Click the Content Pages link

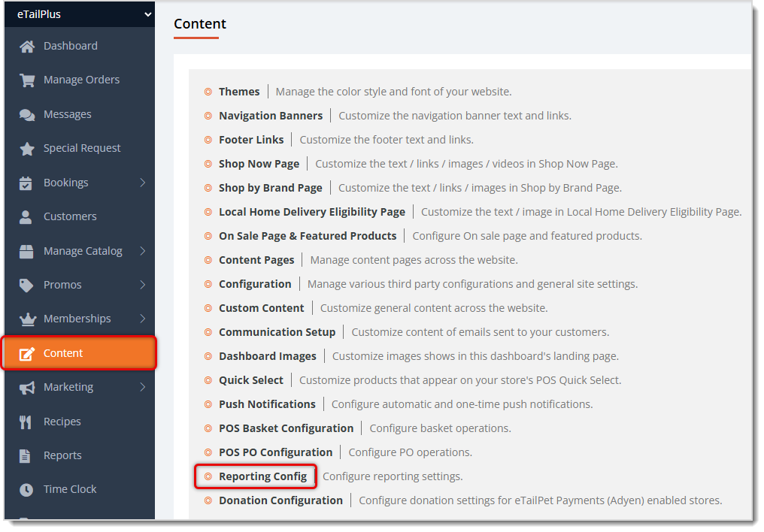click(256, 260)
